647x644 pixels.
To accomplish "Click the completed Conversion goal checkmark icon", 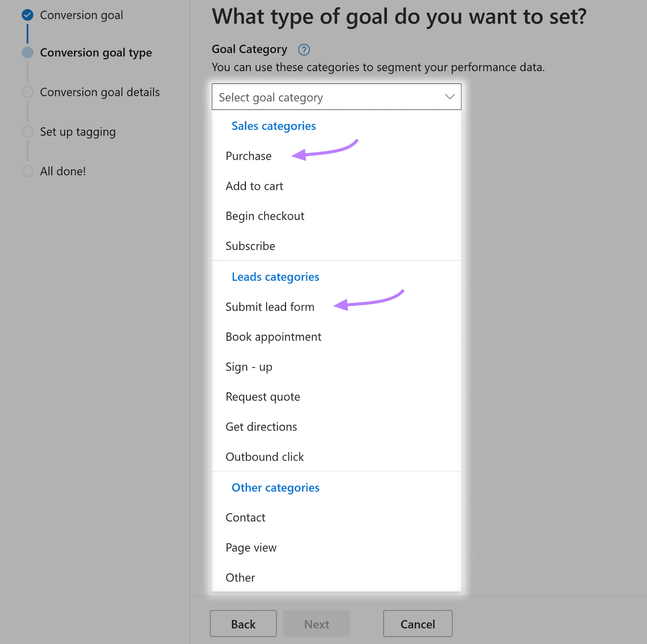I will pos(27,15).
